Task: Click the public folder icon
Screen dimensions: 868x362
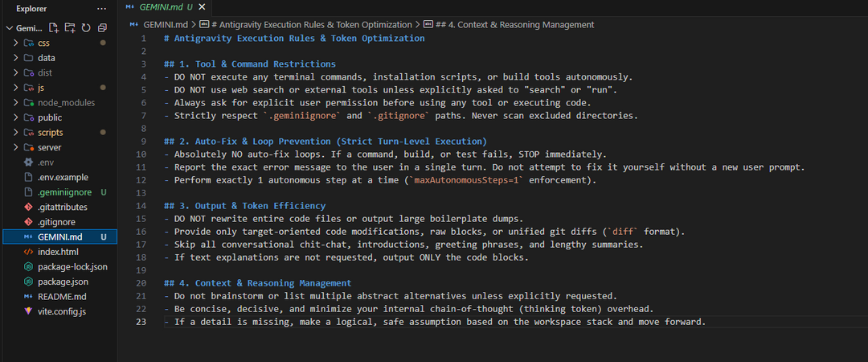Action: coord(28,118)
